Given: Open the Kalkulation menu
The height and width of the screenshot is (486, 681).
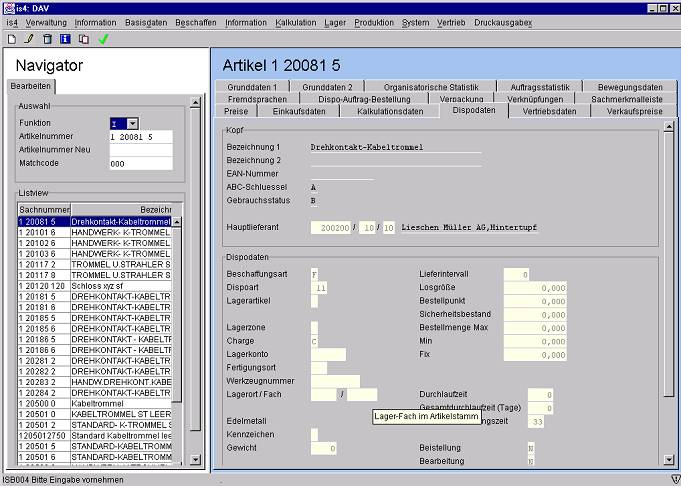Looking at the screenshot, I should pos(297,22).
